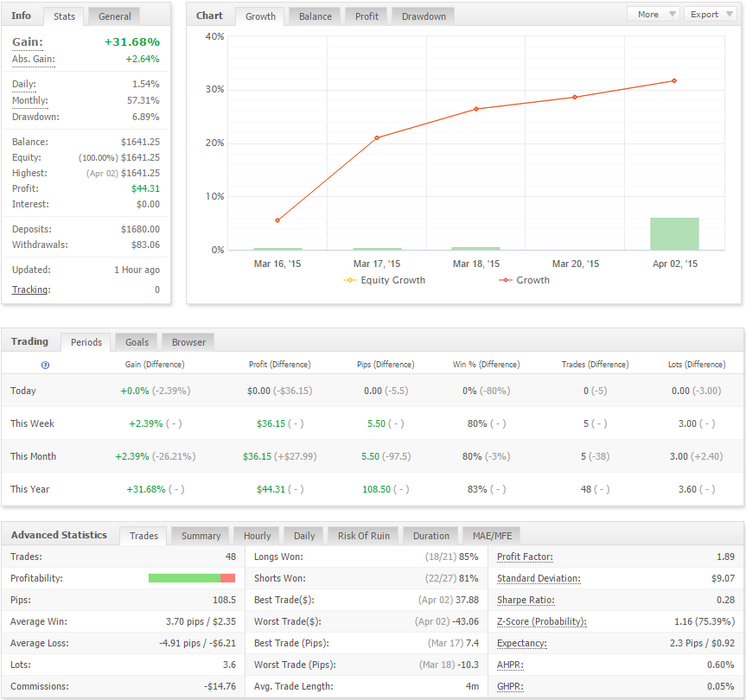Click the Profitability green-red bar
Image resolution: width=746 pixels, height=700 pixels.
pos(192,578)
